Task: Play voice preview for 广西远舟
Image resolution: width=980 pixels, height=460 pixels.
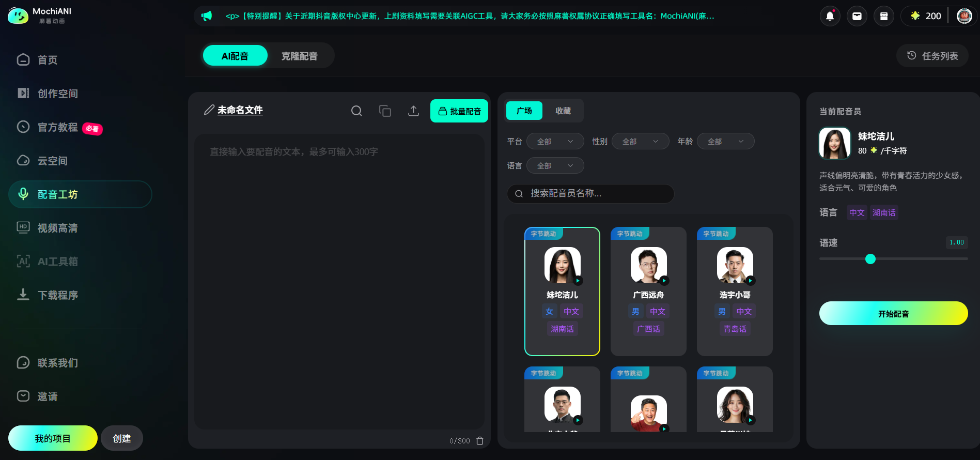Action: click(664, 281)
